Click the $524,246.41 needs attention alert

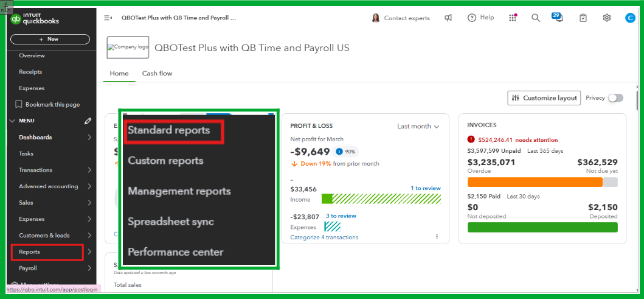513,140
